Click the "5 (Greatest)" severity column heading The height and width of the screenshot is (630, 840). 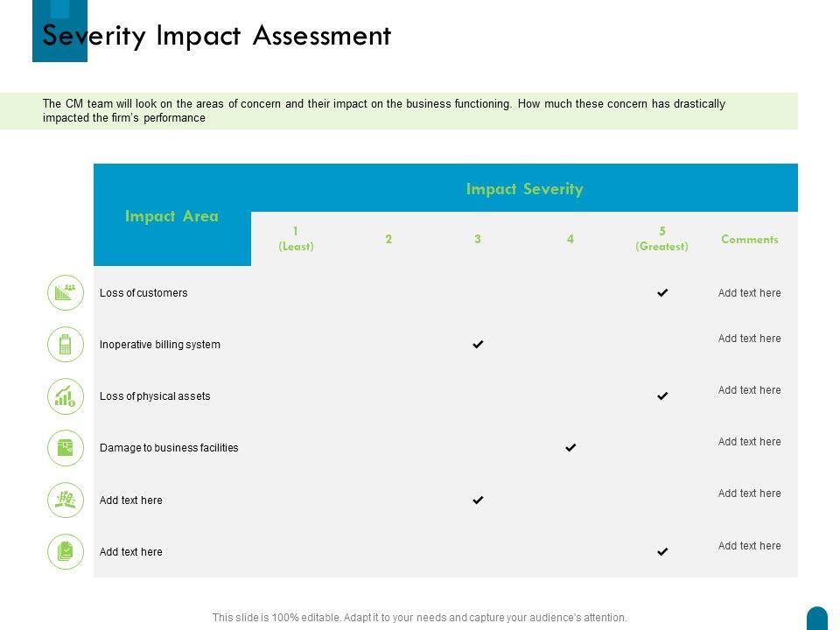pyautogui.click(x=662, y=239)
